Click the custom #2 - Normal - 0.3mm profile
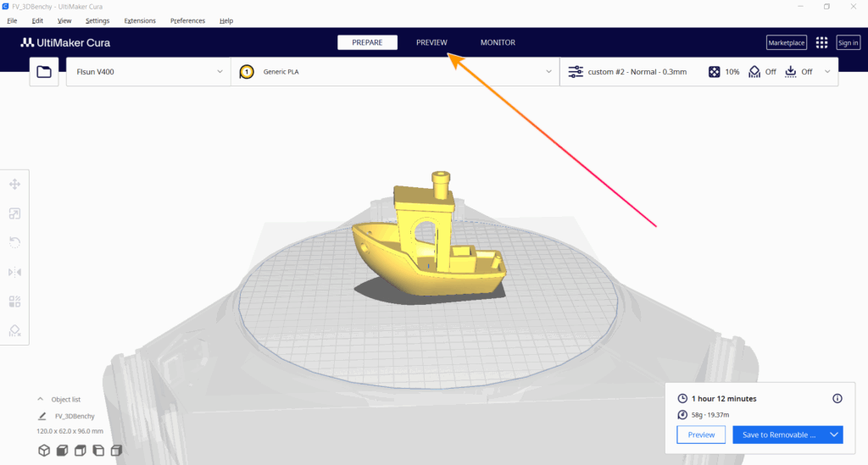Screen dimensions: 868x465 [637, 72]
